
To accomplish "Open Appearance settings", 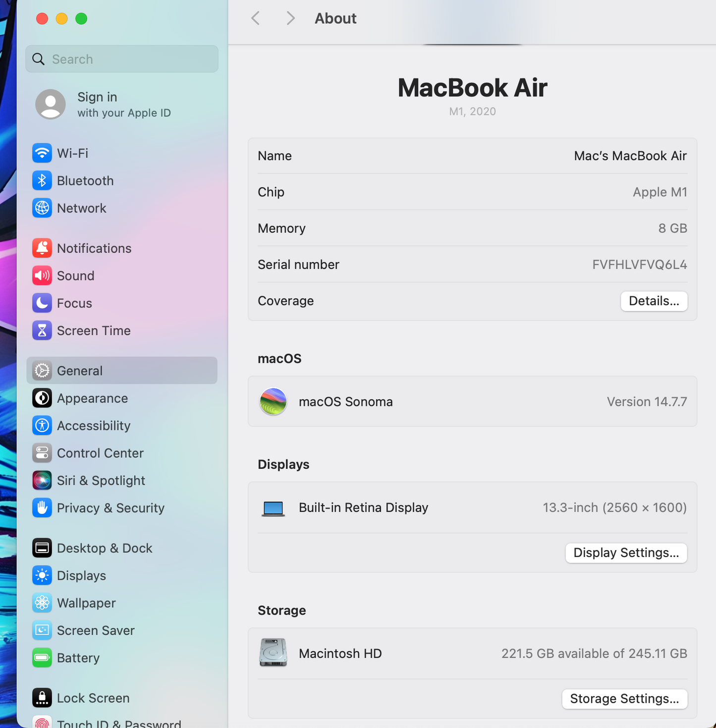I will click(92, 398).
